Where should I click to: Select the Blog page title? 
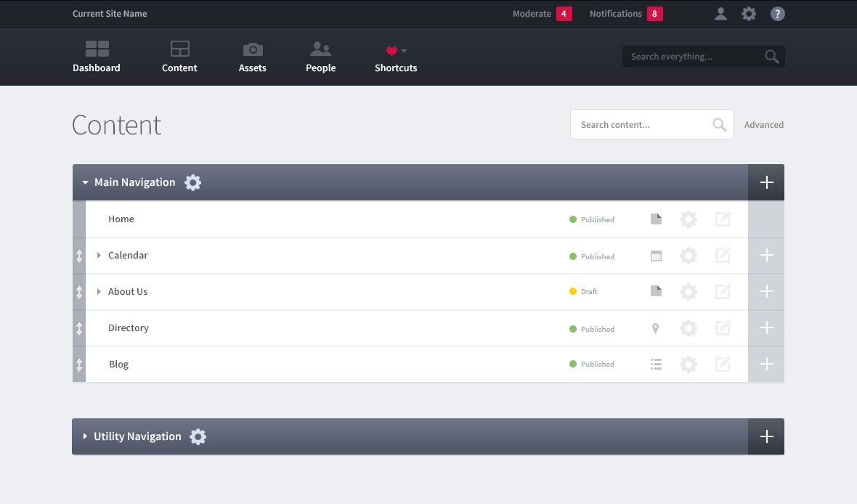click(x=118, y=364)
